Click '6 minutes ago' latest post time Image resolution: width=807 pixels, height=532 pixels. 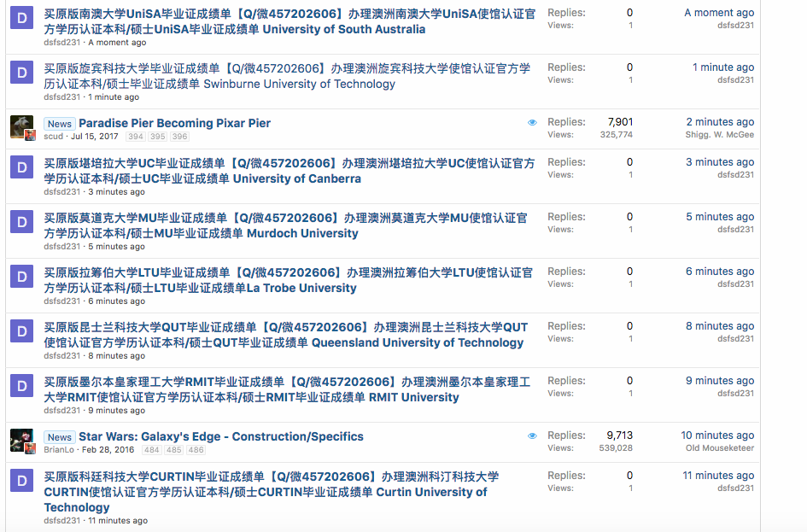[x=720, y=272]
